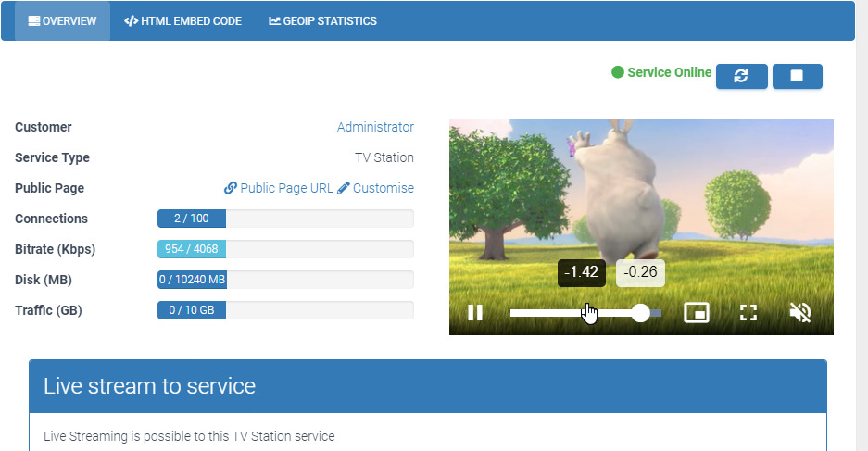The height and width of the screenshot is (451, 868).
Task: Click the green online status dot
Action: point(618,72)
